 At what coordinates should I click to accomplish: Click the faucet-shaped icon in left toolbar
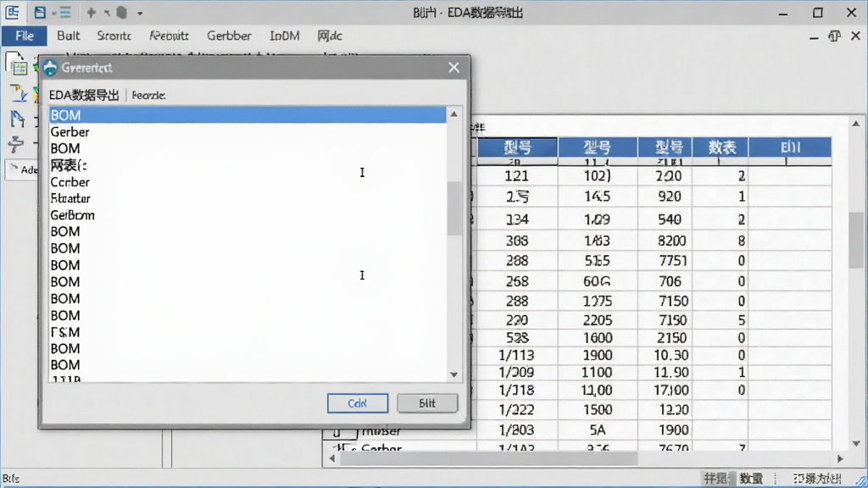click(16, 144)
